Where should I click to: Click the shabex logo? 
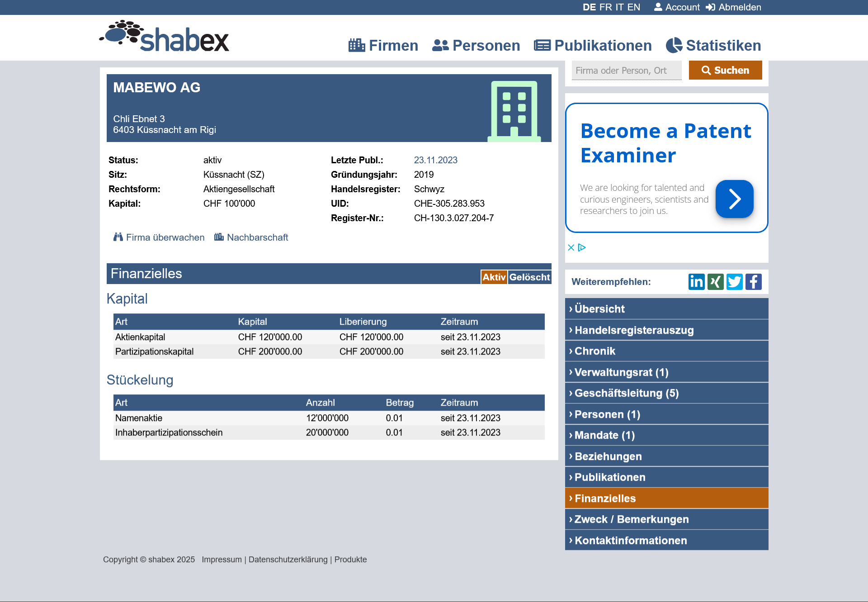point(165,37)
